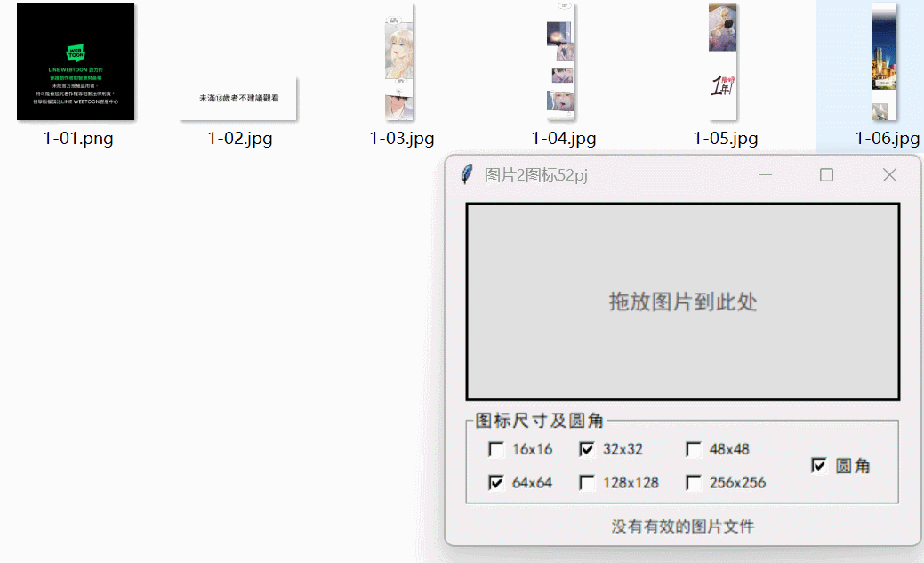Click the 1-04.jpg file name label
The image size is (924, 563).
click(x=563, y=139)
